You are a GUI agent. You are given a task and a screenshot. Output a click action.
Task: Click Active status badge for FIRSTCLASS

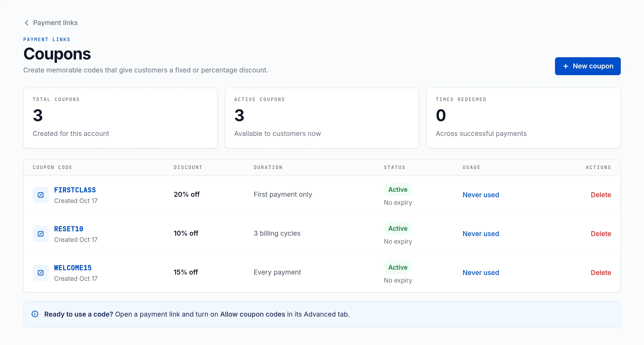coord(398,190)
